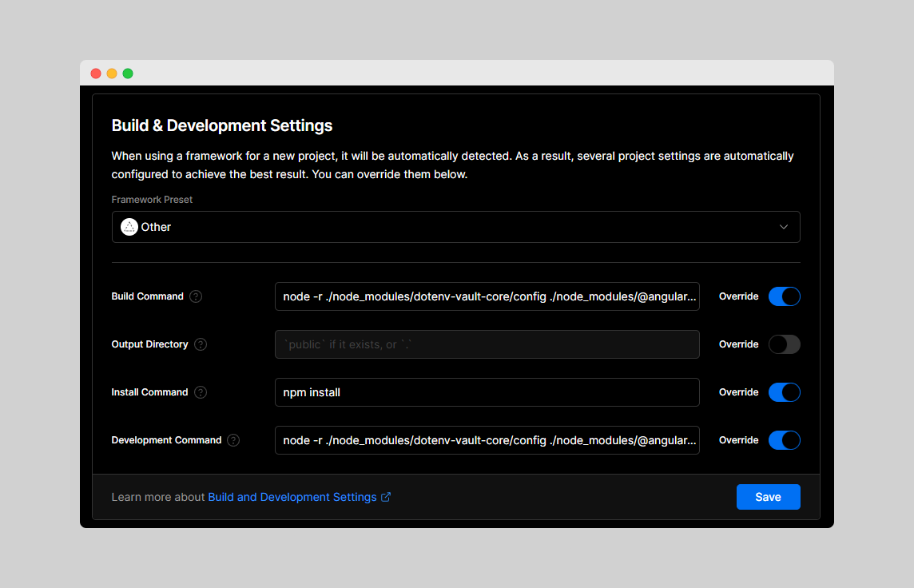The height and width of the screenshot is (588, 914).
Task: Open the Install Command help icon
Action: click(201, 392)
